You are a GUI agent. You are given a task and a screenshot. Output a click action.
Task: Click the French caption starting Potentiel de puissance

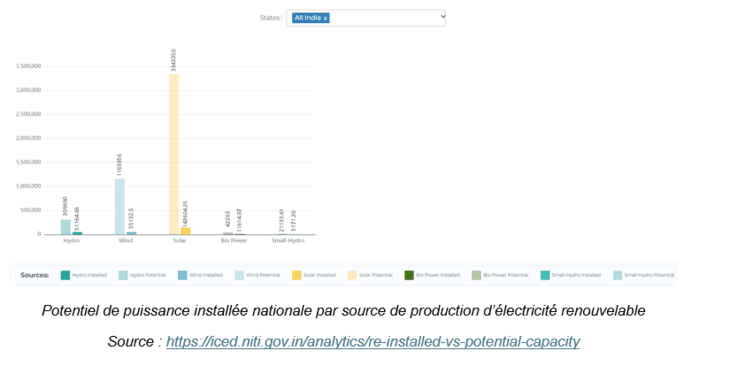coord(344,311)
